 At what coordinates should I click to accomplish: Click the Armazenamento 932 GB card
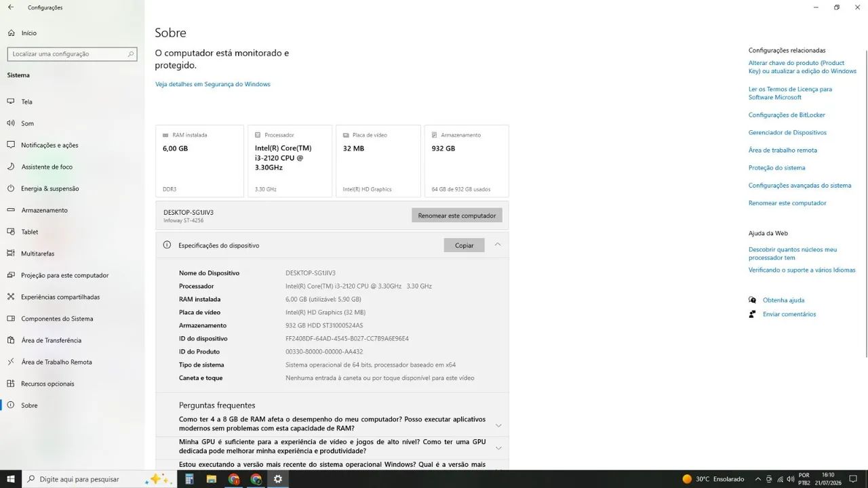(x=467, y=161)
